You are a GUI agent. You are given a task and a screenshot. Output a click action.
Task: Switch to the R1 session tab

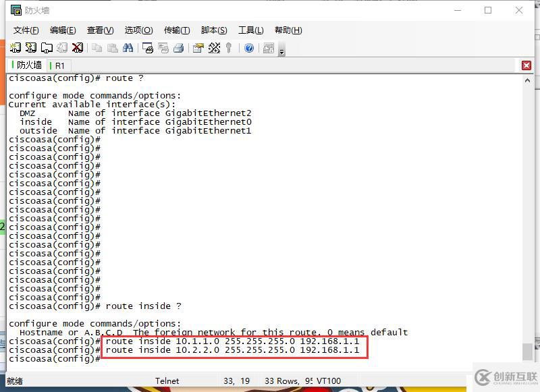[x=58, y=65]
